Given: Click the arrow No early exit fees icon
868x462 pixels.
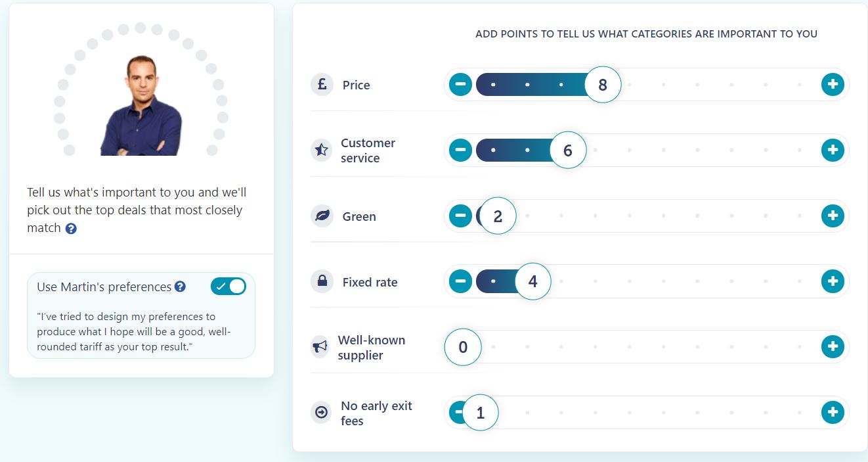Looking at the screenshot, I should (x=321, y=413).
